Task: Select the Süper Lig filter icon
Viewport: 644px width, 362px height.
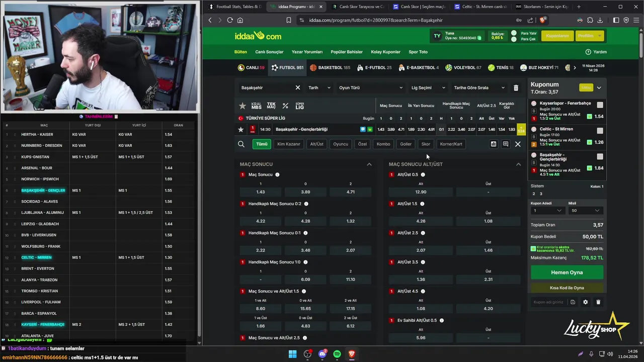Action: (299, 106)
